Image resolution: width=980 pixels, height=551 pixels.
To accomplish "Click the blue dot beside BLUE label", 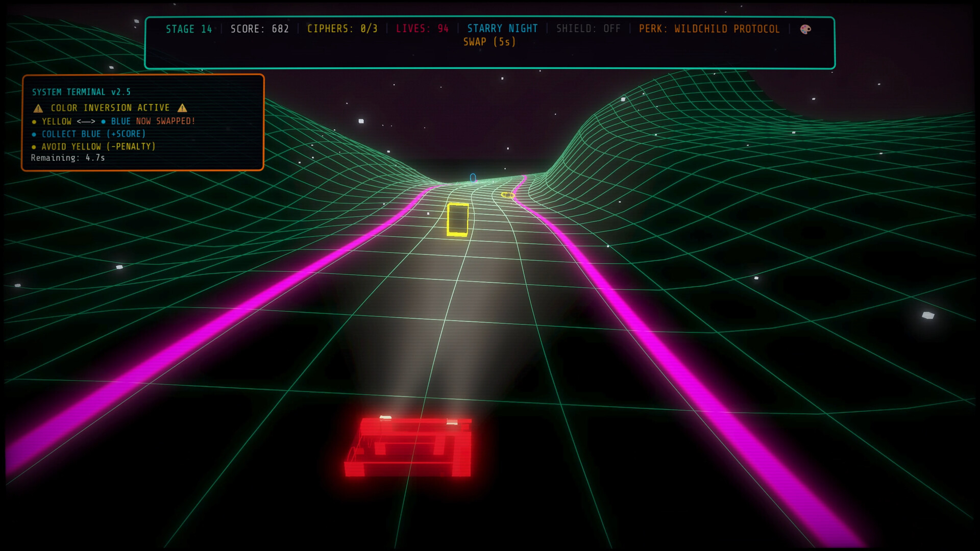I will (x=104, y=121).
